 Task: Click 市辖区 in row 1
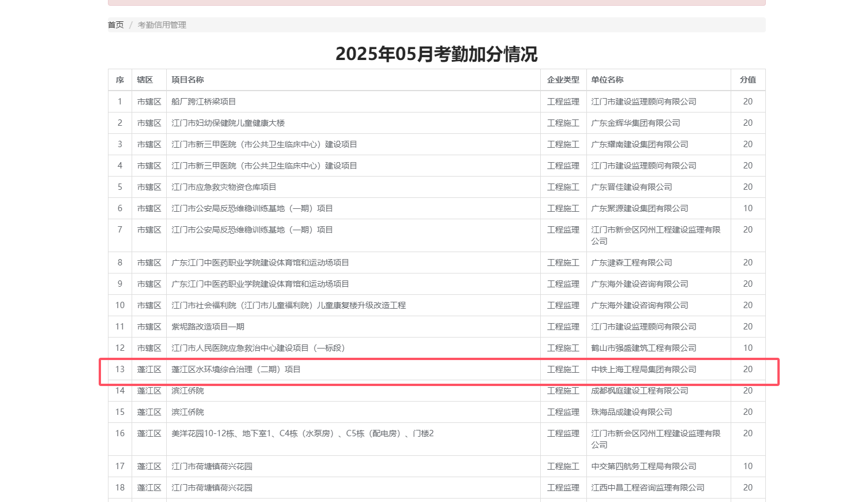click(149, 102)
